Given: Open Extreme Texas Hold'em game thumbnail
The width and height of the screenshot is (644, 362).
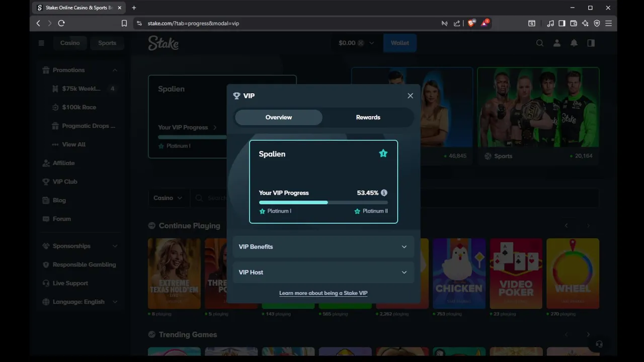Looking at the screenshot, I should pos(174,274).
